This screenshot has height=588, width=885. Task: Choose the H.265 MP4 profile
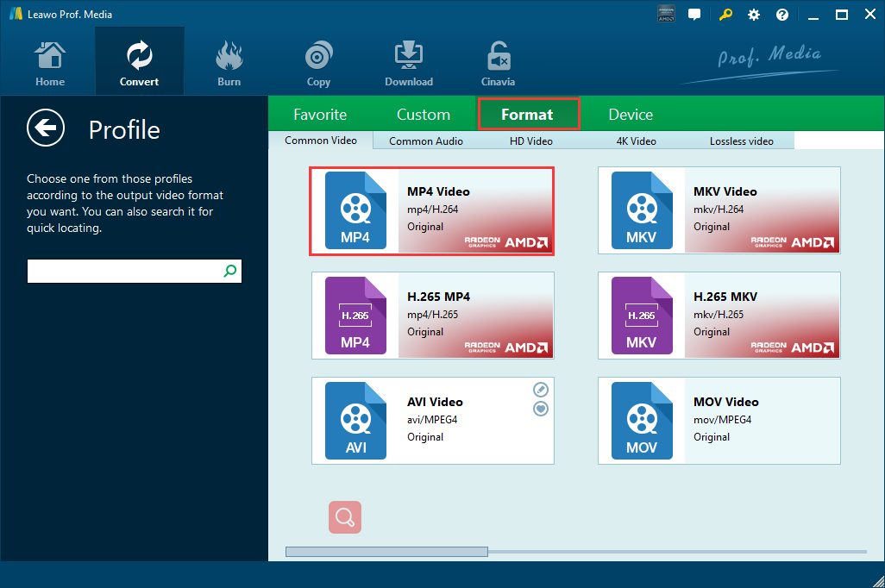pos(432,316)
